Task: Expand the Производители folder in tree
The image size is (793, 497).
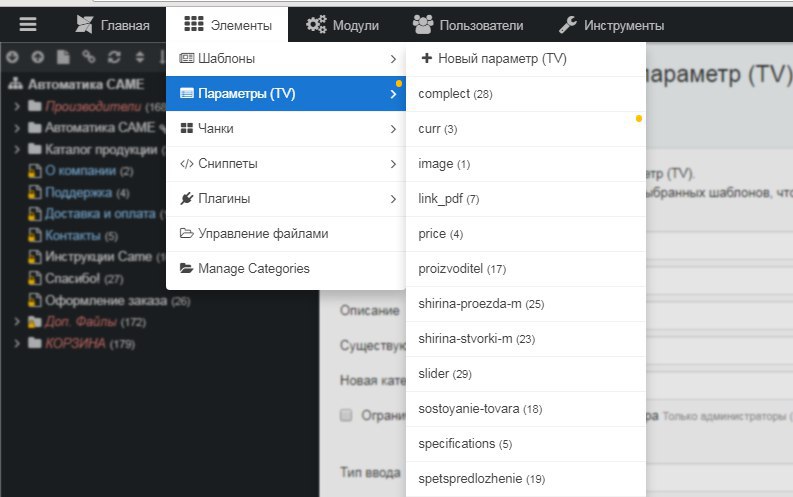Action: pyautogui.click(x=17, y=106)
